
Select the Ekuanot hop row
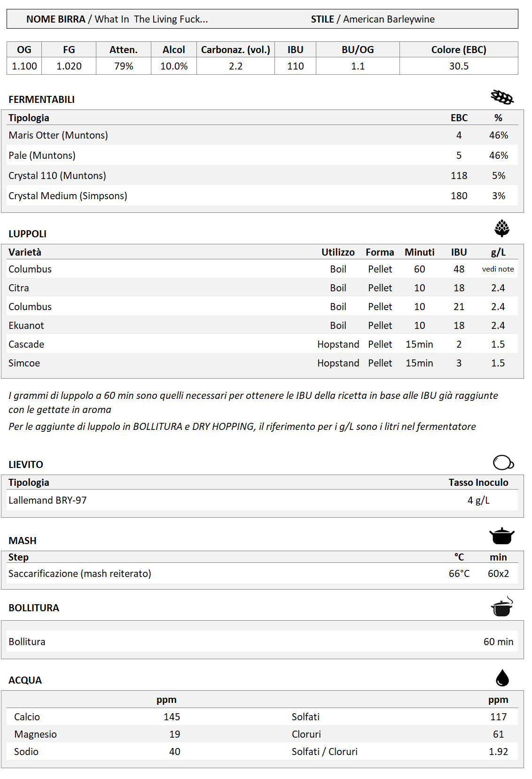(26, 326)
